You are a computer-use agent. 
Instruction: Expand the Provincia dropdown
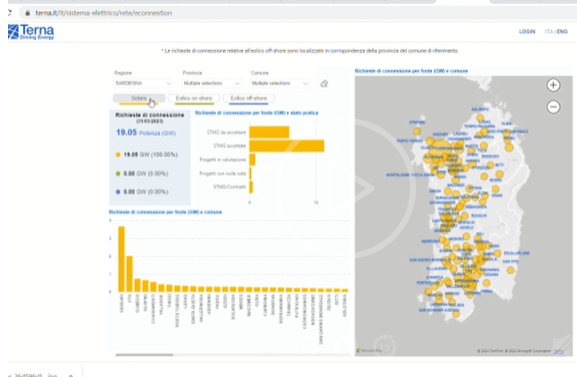pyautogui.click(x=212, y=84)
